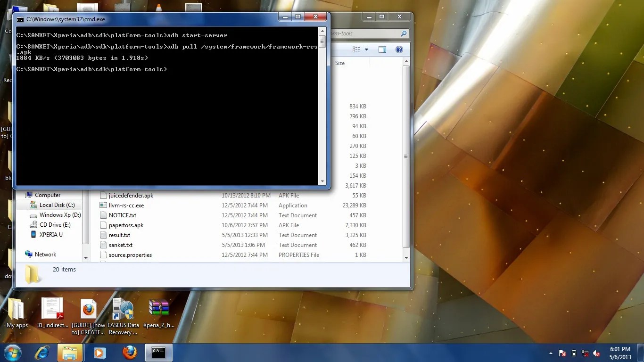Open CD Drive (E:) in navigation pane
The width and height of the screenshot is (644, 362).
coord(55,225)
